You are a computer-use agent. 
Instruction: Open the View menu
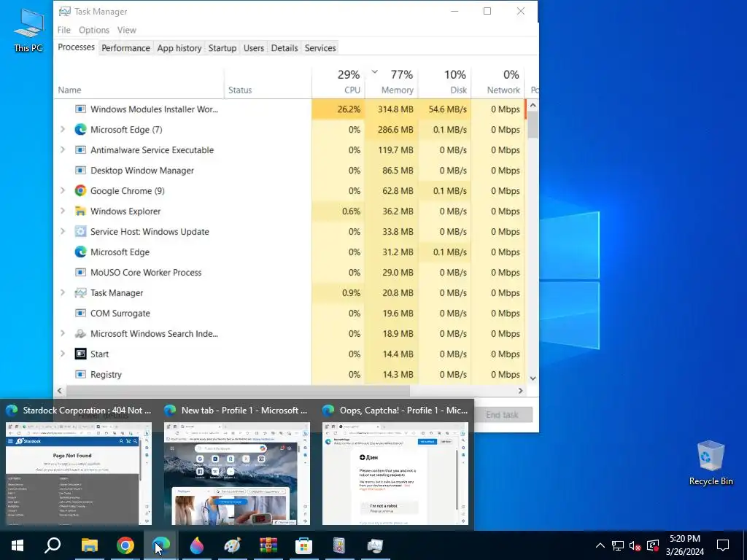127,30
